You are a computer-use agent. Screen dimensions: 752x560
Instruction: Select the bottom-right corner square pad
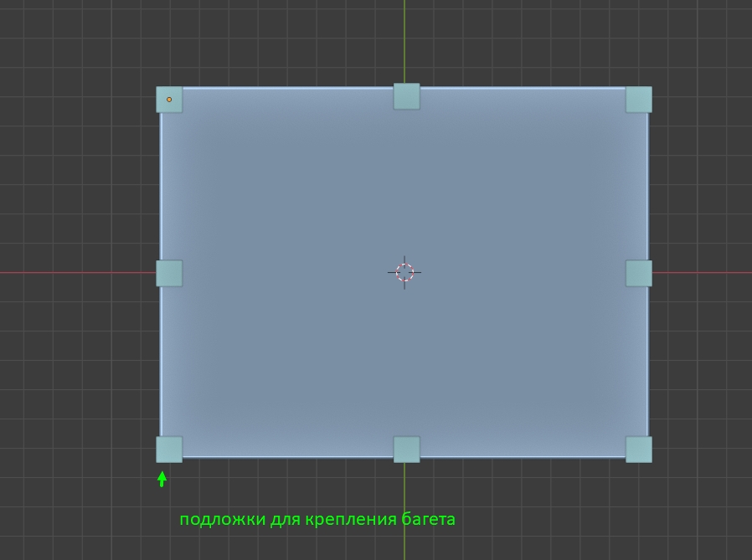[x=639, y=450]
